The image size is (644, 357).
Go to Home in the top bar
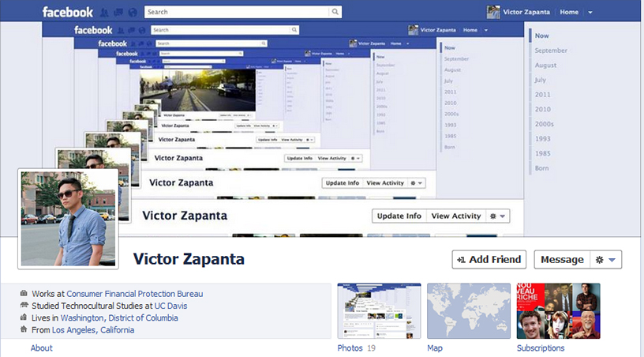pyautogui.click(x=569, y=12)
